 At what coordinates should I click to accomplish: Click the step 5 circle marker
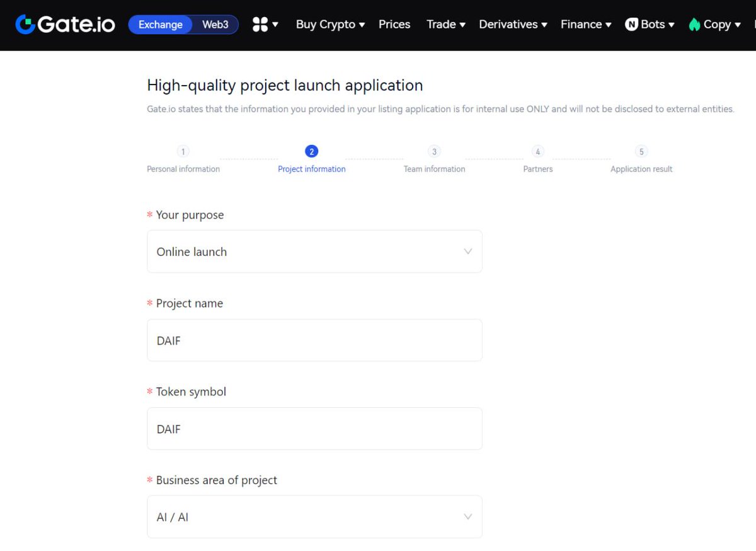click(641, 151)
